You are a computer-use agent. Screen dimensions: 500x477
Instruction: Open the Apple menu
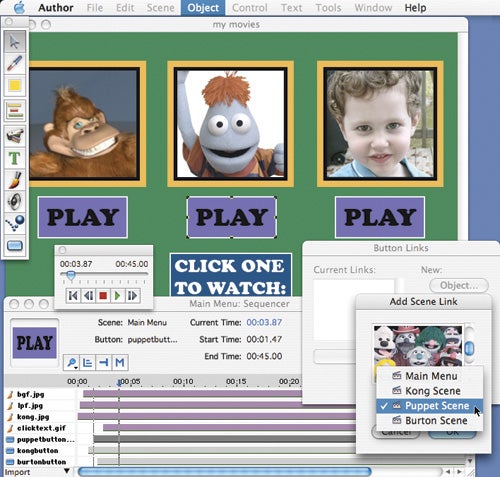coord(19,7)
